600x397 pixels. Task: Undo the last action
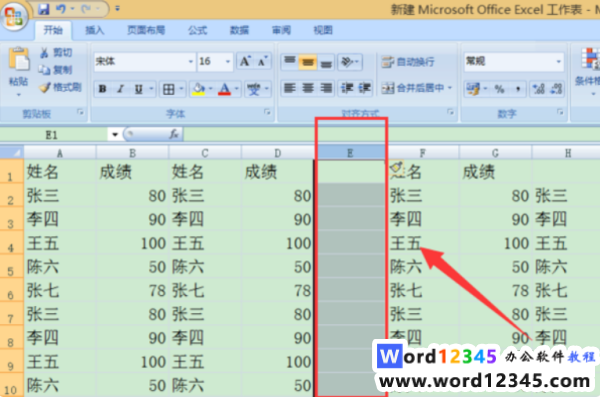pos(61,9)
